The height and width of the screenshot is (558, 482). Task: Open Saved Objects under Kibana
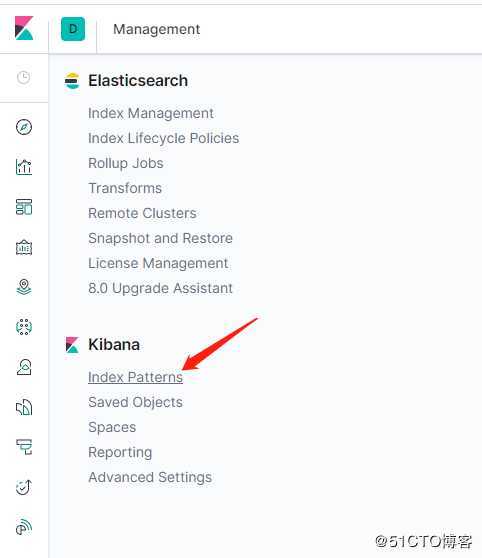point(135,402)
